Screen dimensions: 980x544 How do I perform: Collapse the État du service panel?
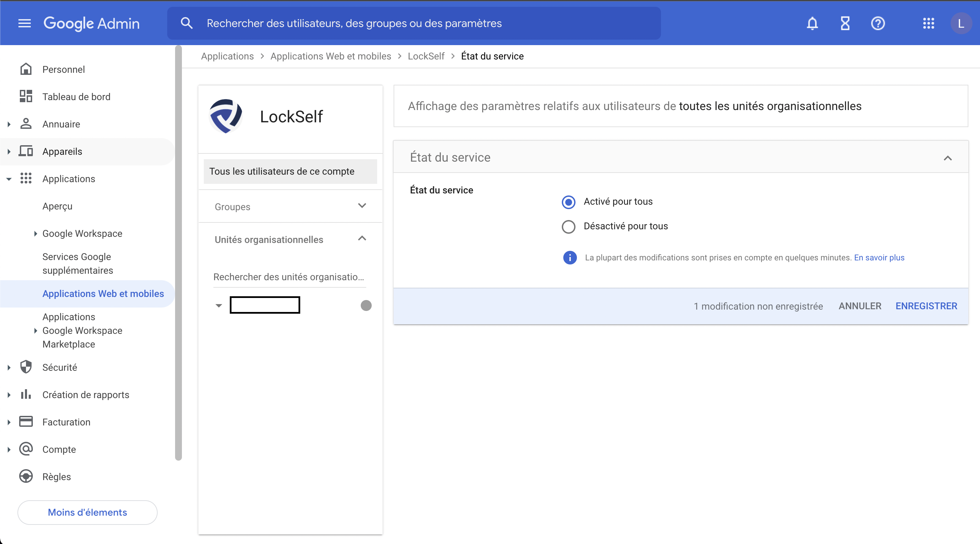948,158
